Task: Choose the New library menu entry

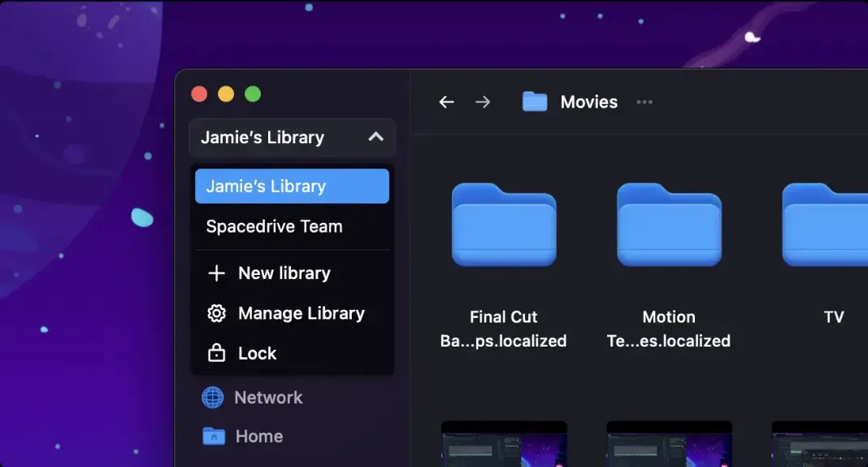Action: click(293, 273)
